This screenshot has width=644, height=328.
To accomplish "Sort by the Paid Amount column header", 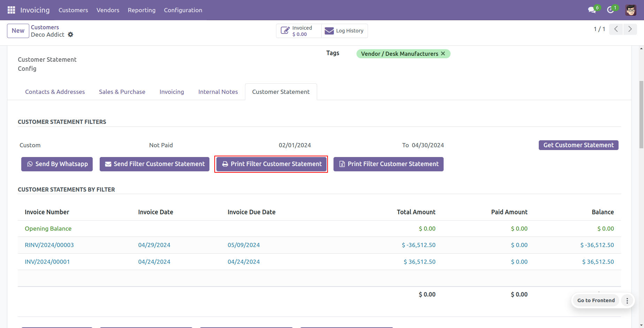I will click(x=509, y=212).
